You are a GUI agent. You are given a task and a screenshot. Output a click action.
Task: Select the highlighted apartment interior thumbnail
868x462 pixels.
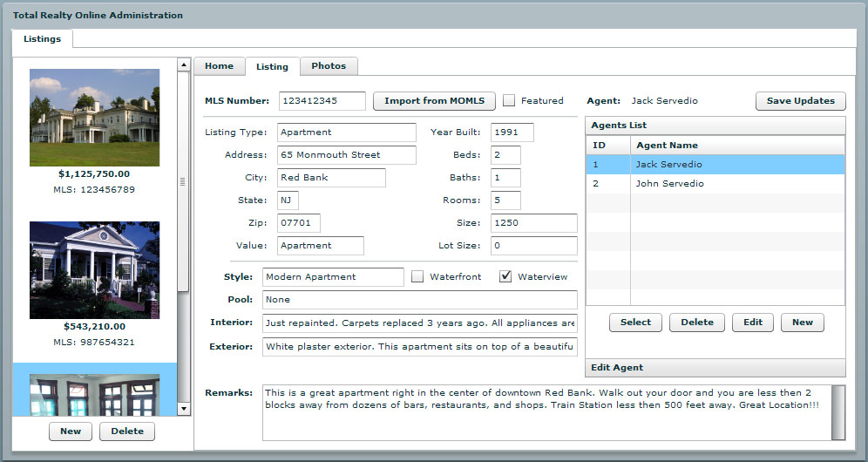[95, 395]
